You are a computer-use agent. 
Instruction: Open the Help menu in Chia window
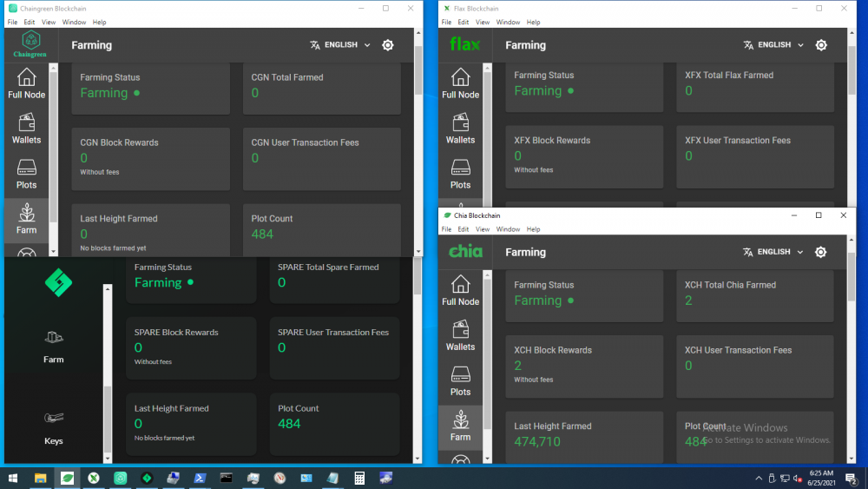[x=533, y=229]
